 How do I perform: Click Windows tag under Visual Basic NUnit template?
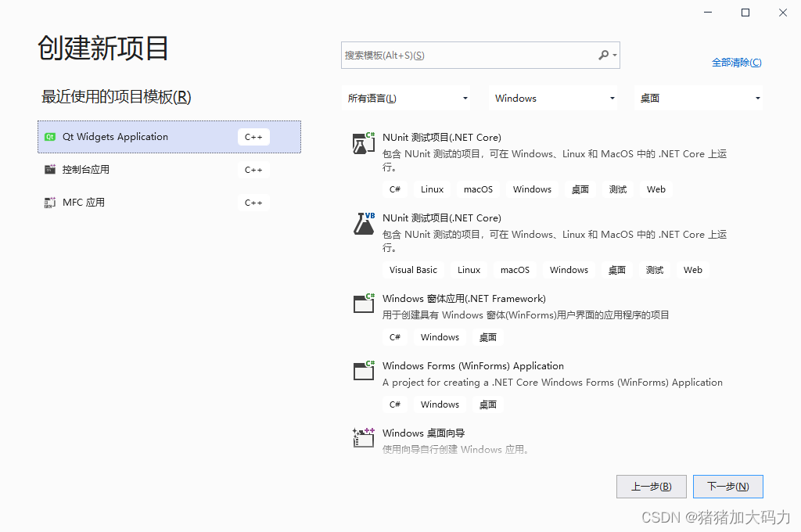pyautogui.click(x=569, y=270)
